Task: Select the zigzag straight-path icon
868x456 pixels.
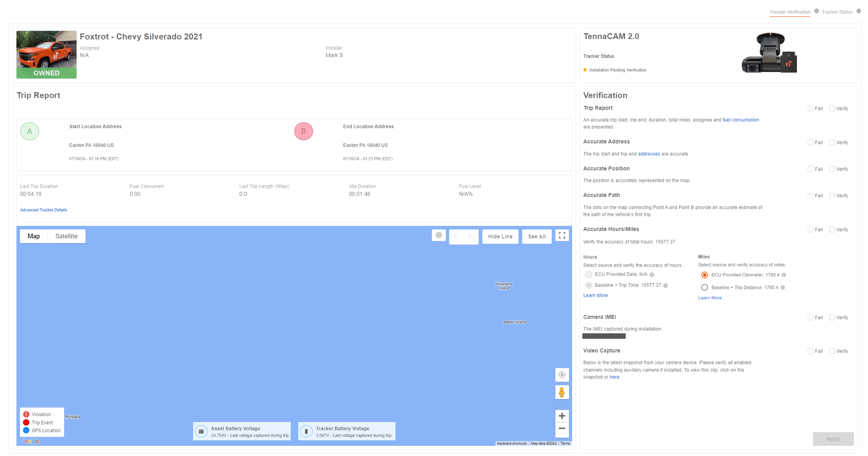Action: coord(456,236)
